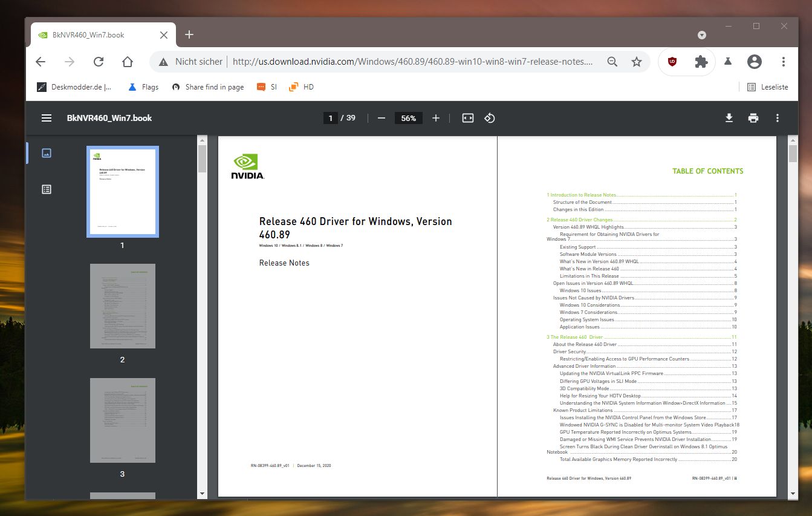This screenshot has height=516, width=812.
Task: Open the Extensions puzzle menu
Action: click(701, 62)
